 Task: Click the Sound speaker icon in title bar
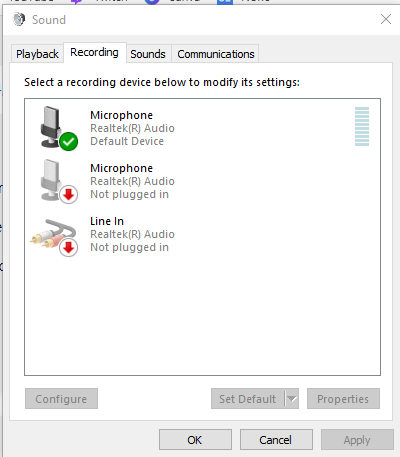19,19
